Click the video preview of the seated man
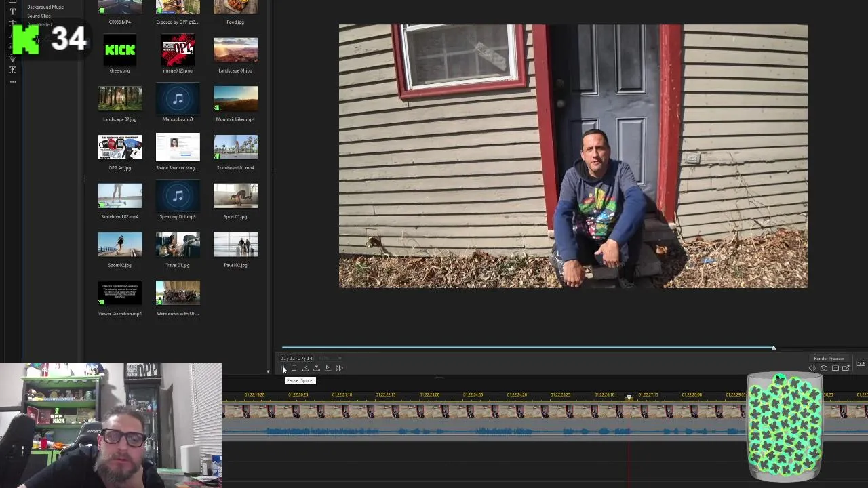The image size is (868, 488). [573, 157]
